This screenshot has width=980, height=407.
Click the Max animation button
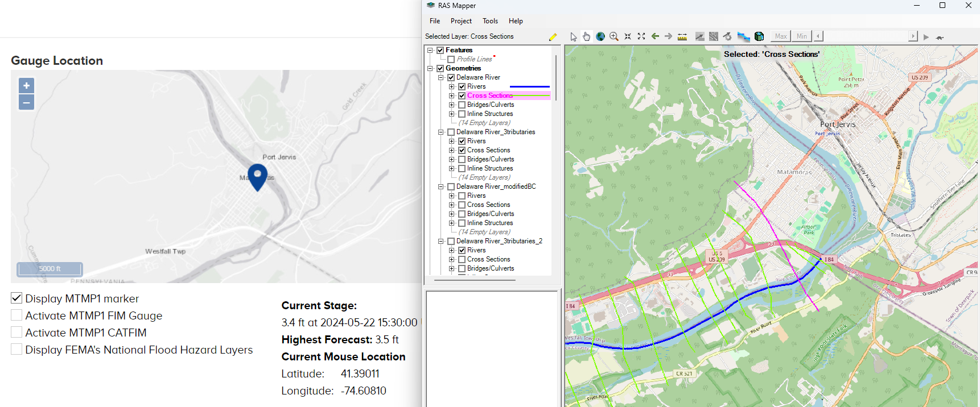[x=781, y=36]
